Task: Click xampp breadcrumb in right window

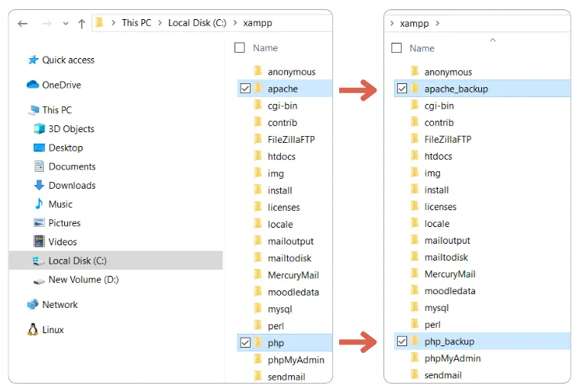Action: tap(414, 24)
